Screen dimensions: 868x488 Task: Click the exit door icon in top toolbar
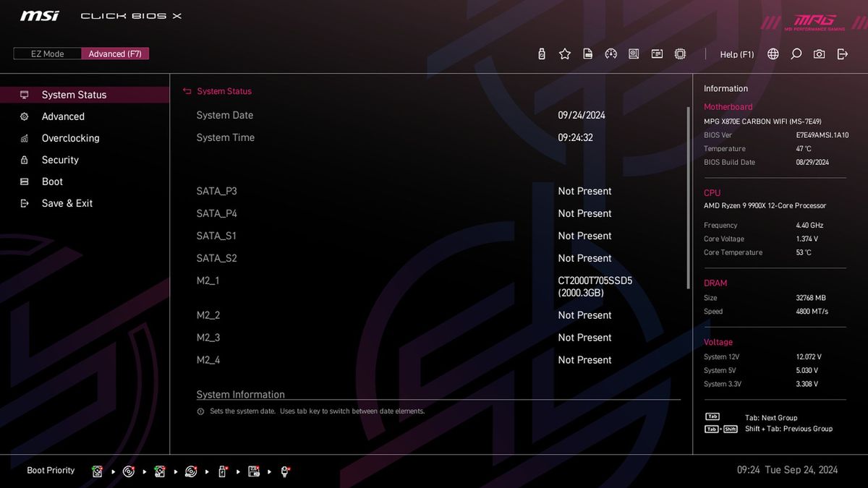tap(842, 54)
